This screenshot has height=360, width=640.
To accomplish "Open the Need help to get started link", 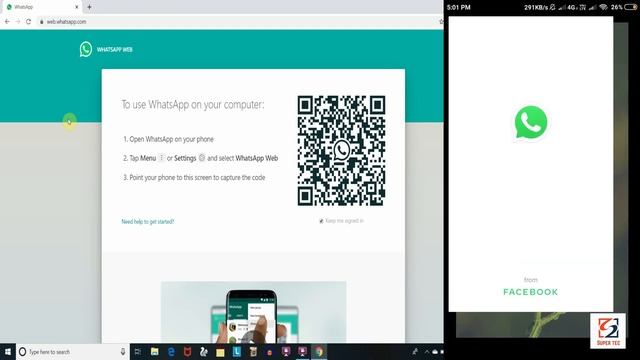I will point(148,222).
